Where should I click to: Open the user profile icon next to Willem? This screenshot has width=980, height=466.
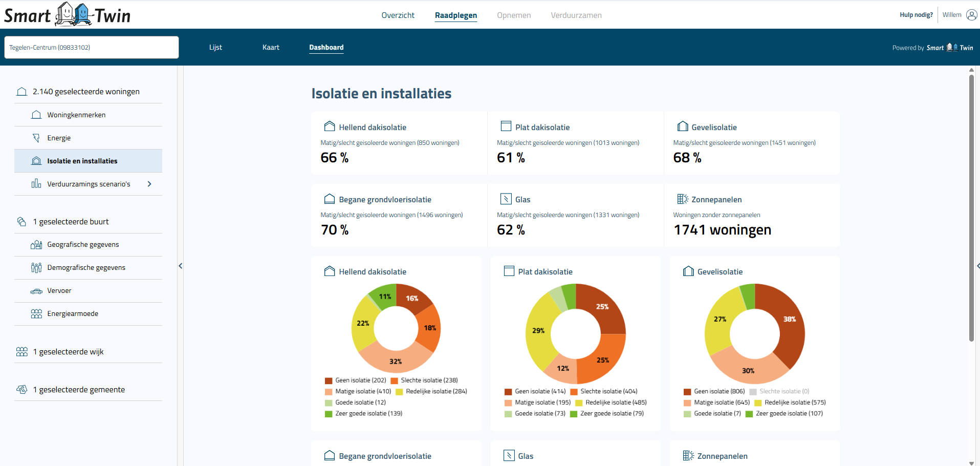tap(971, 15)
